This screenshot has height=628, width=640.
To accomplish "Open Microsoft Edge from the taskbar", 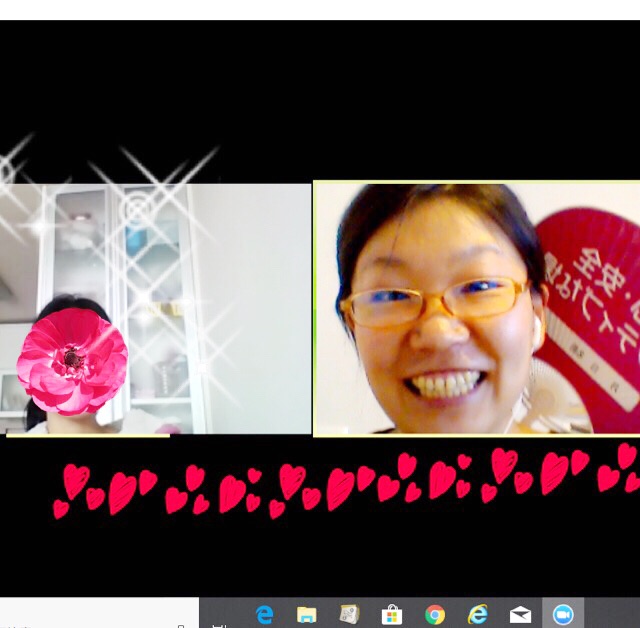I will 265,614.
